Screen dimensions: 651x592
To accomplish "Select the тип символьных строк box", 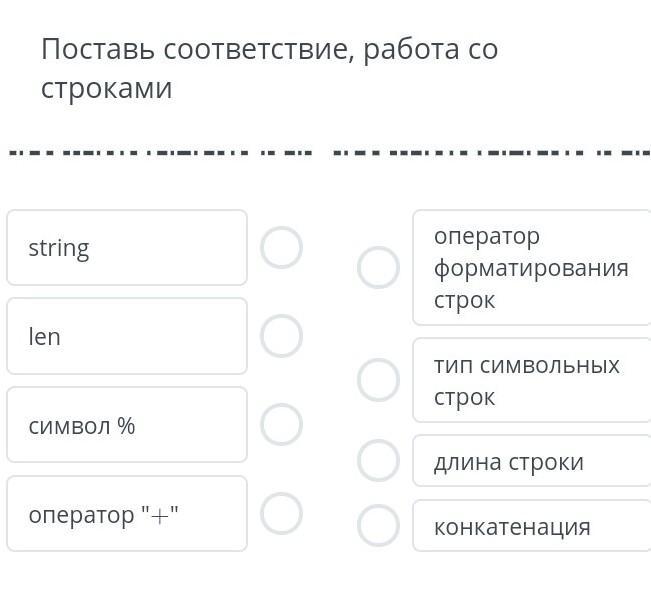I will (x=531, y=380).
